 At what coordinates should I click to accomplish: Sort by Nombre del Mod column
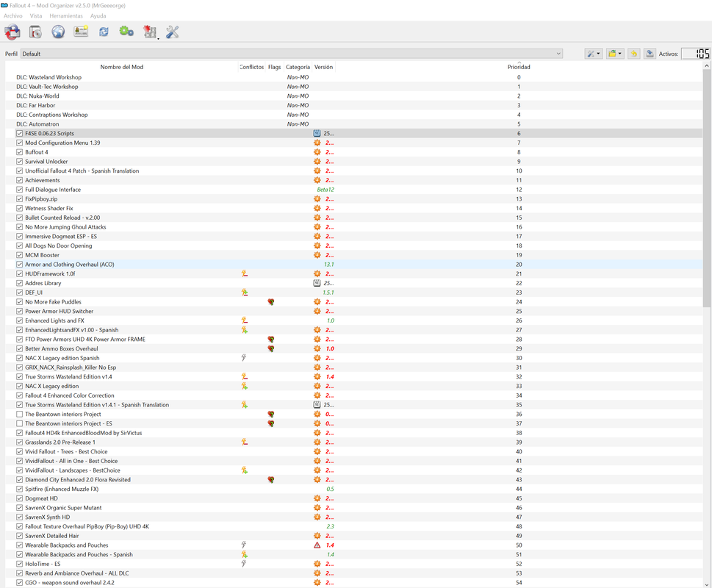tap(122, 67)
